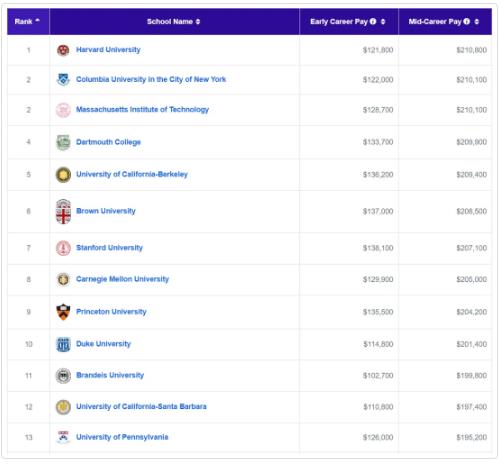Select Dartmouth early career pay $133,700
Screen dimensions: 502x466
[378, 142]
